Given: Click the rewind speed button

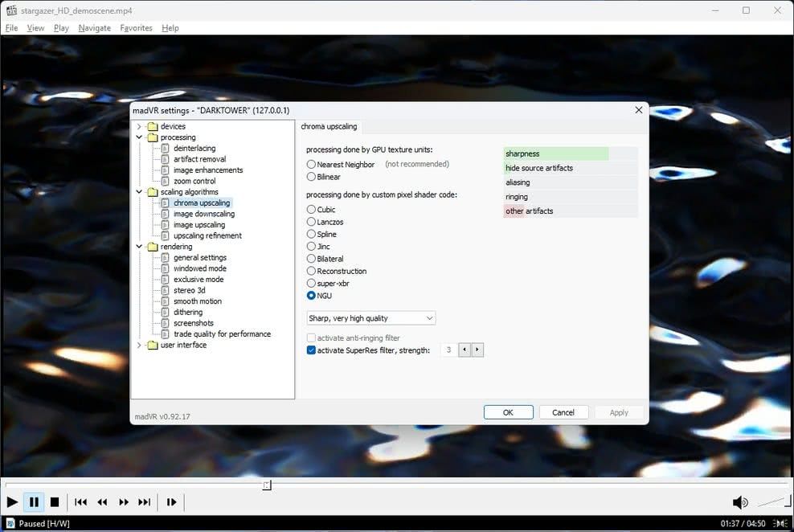Looking at the screenshot, I should click(x=102, y=502).
